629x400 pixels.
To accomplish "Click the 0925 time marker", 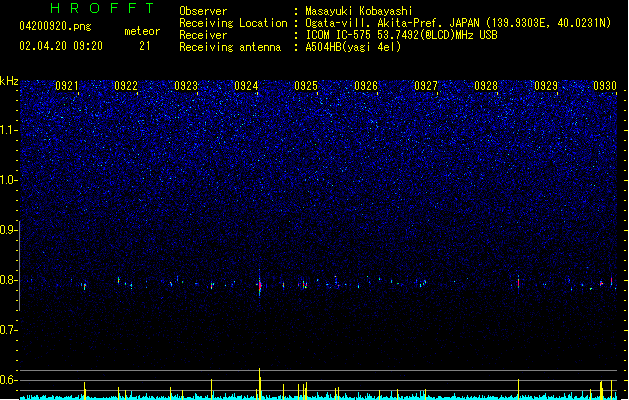I will pos(306,86).
